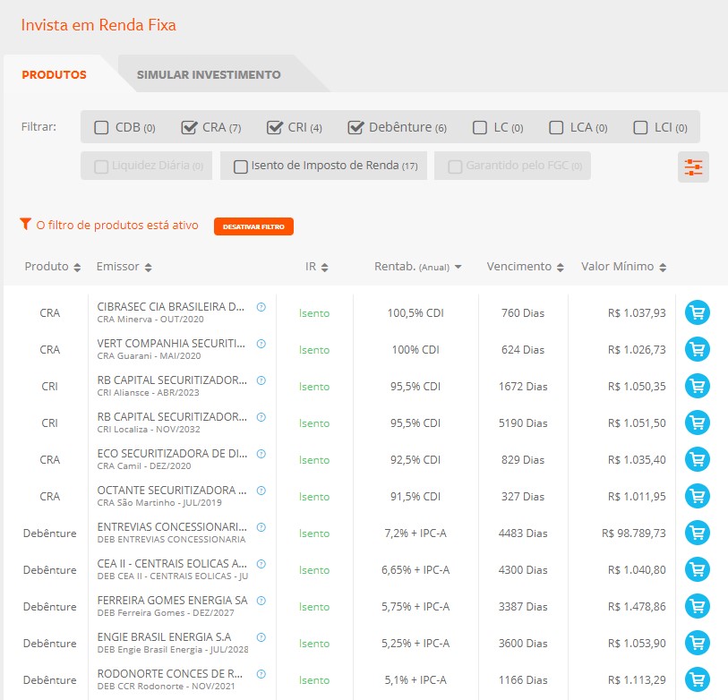Show info for Engie Brasil Energia
Image resolution: width=728 pixels, height=700 pixels.
point(261,637)
